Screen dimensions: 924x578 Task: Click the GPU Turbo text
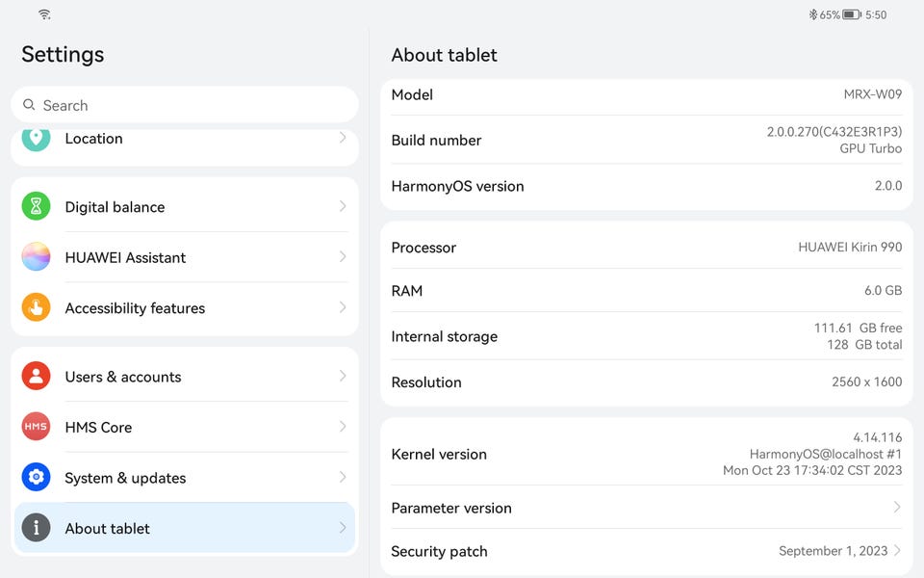click(870, 148)
